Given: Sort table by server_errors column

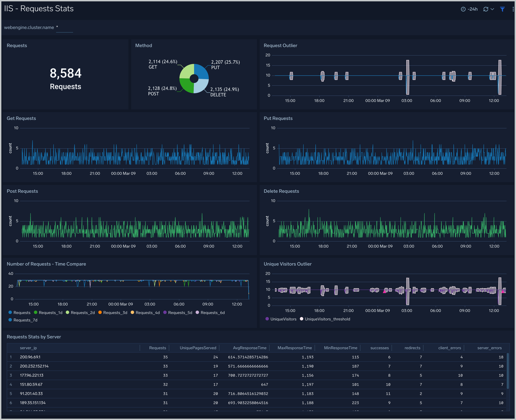Looking at the screenshot, I should (489, 348).
